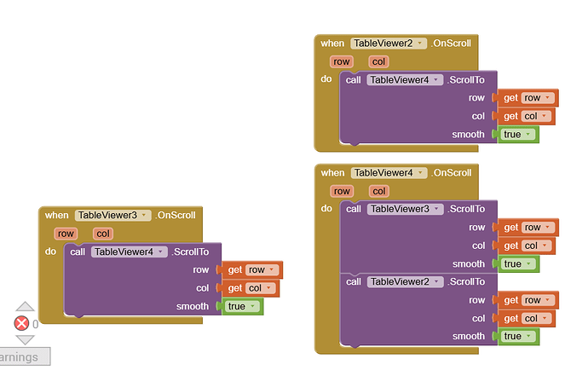Select col parameter in TableViewer2 OnScroll event

pos(378,61)
